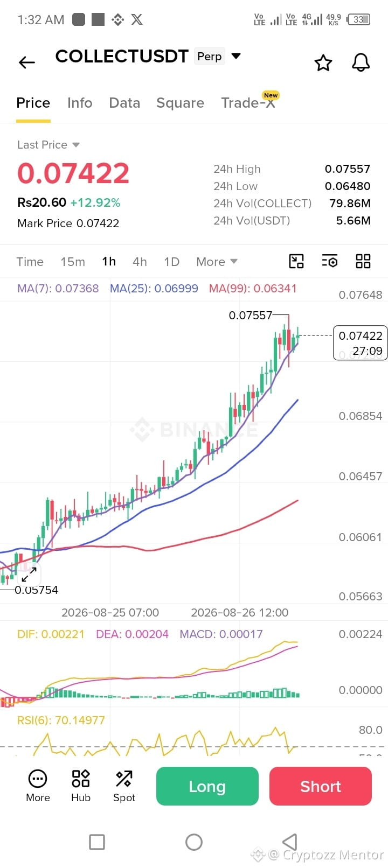Go back using the left arrow
The width and height of the screenshot is (388, 868).
[27, 62]
